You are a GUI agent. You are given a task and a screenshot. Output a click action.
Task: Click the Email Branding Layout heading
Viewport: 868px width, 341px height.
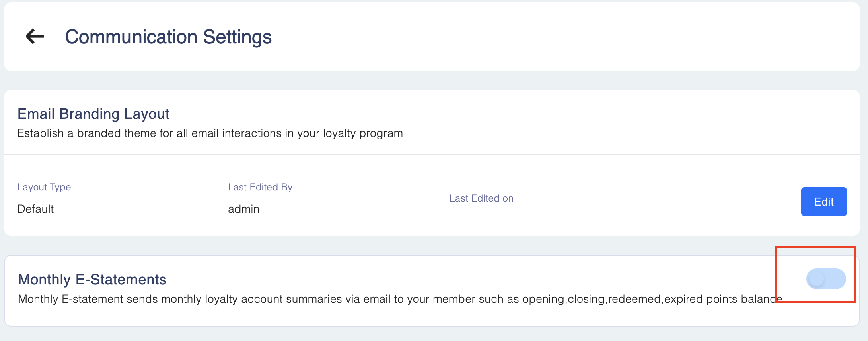tap(93, 114)
